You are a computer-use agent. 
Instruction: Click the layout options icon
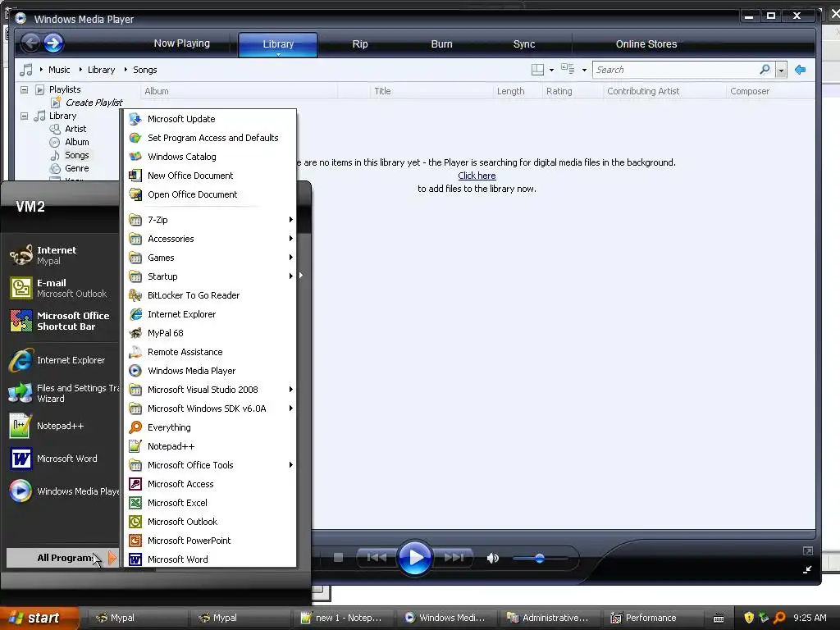(x=537, y=70)
